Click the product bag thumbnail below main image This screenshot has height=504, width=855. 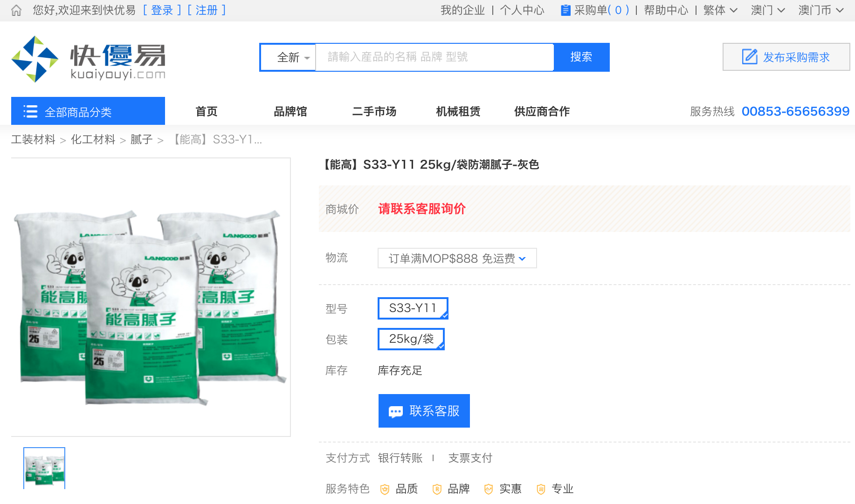[44, 468]
